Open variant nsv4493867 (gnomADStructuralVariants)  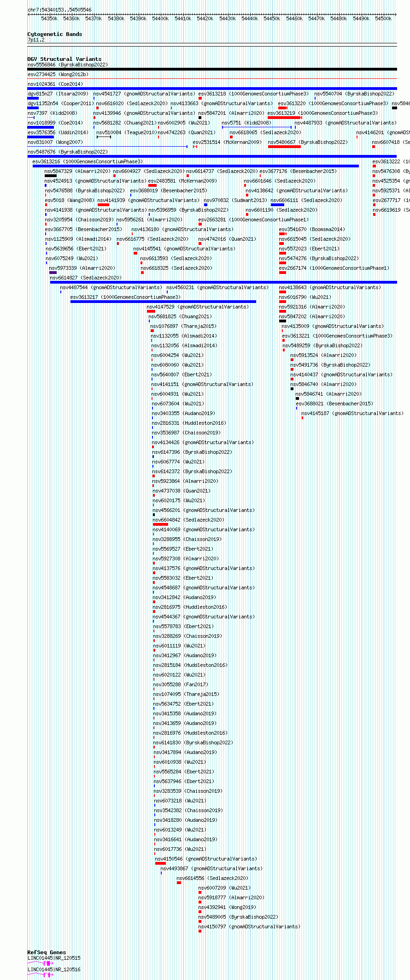tap(211, 868)
